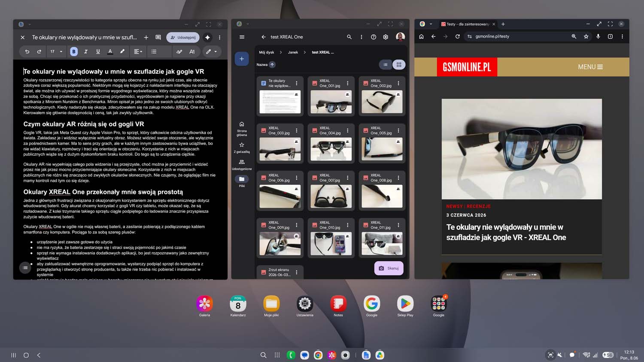Open Mój dysk breadcrumb
644x362 pixels.
click(266, 52)
